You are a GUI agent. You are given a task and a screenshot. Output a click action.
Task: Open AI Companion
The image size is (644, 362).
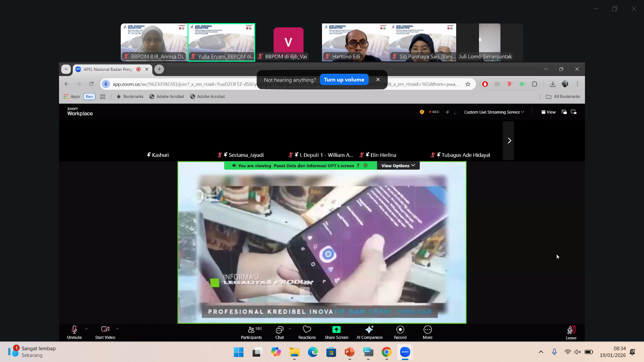click(369, 333)
